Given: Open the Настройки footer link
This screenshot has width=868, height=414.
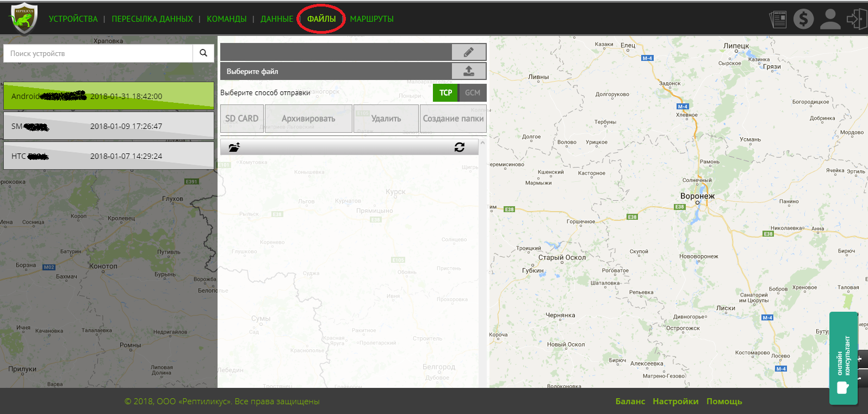Looking at the screenshot, I should tap(675, 401).
